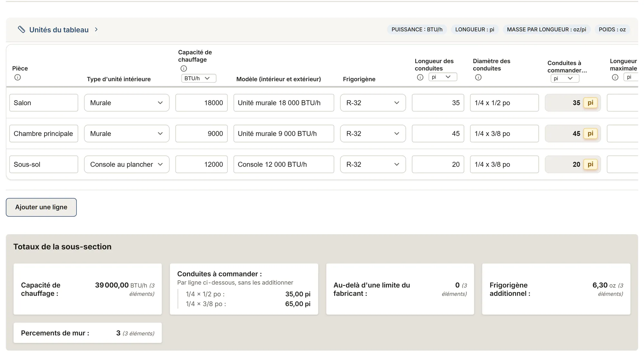The image size is (644, 356).
Task: Show info for Diamètre des conduites
Action: pos(478,77)
